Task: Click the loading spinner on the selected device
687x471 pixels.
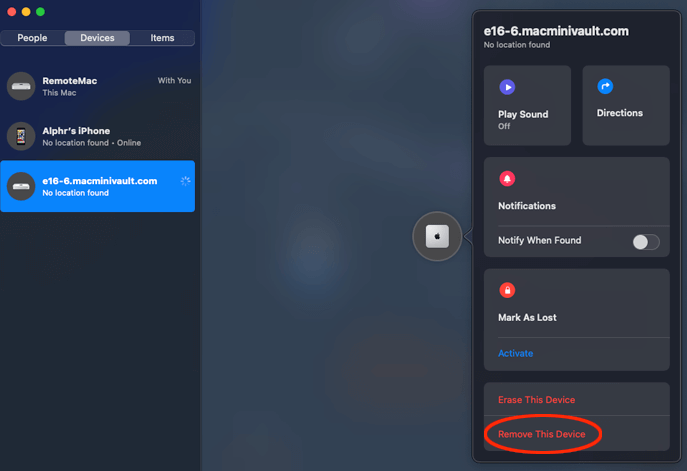Action: [x=185, y=181]
